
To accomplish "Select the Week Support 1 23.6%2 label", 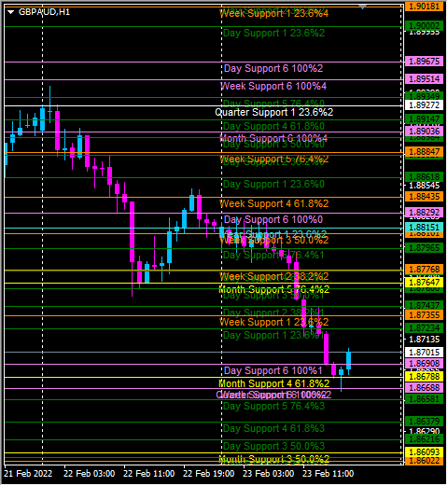I will point(274,322).
